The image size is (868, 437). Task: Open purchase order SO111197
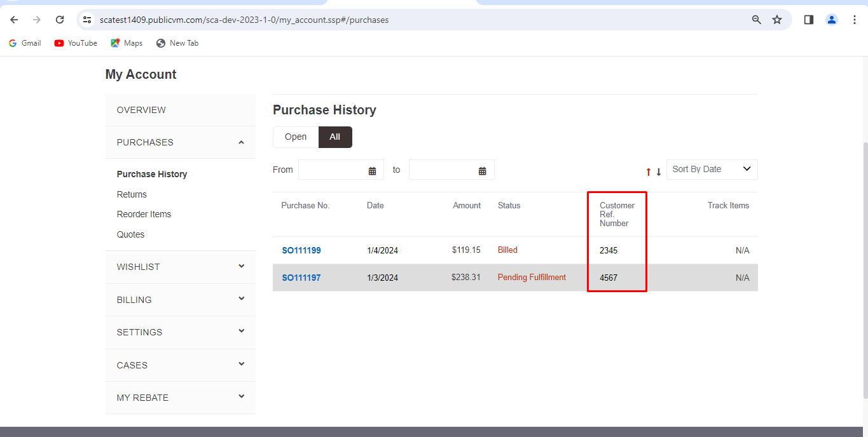coord(301,278)
